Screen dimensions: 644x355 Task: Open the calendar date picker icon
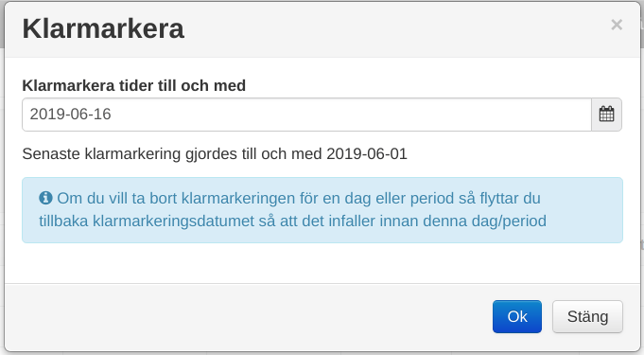click(606, 115)
